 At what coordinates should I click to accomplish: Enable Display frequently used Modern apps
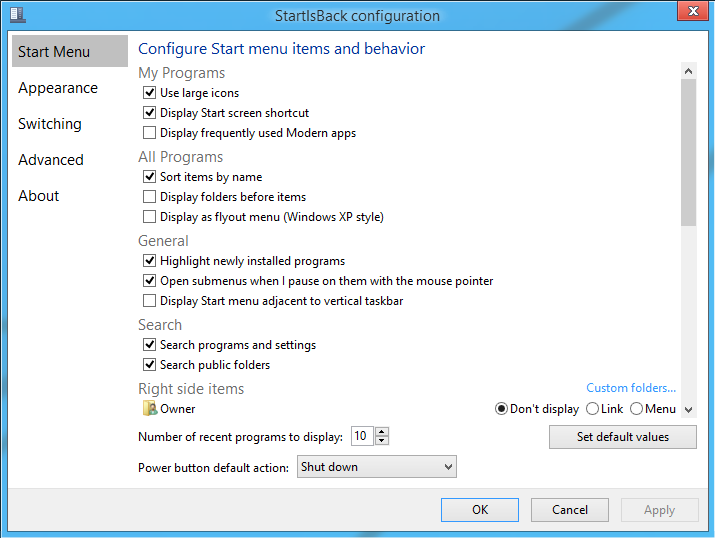149,133
